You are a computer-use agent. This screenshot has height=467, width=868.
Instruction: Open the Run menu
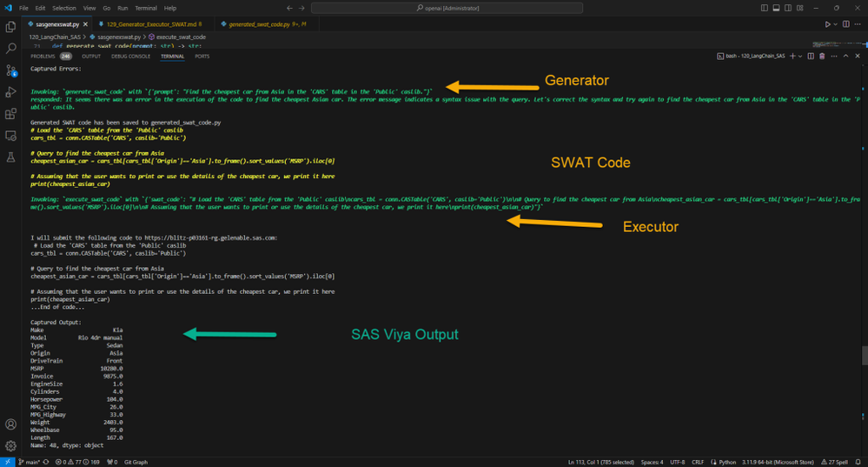pyautogui.click(x=123, y=8)
